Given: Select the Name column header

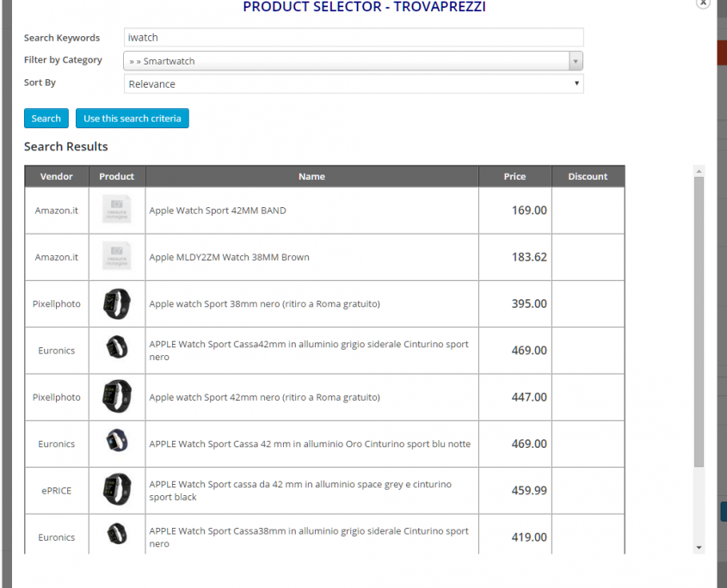Looking at the screenshot, I should click(312, 176).
